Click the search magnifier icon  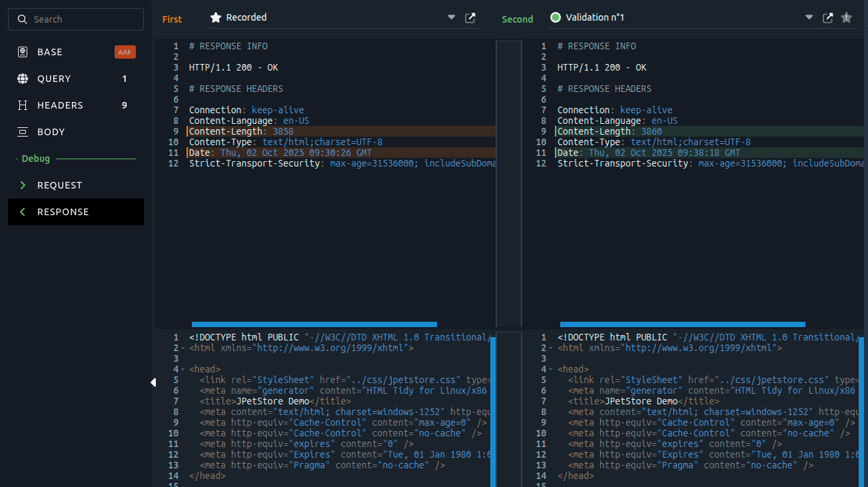tap(22, 19)
